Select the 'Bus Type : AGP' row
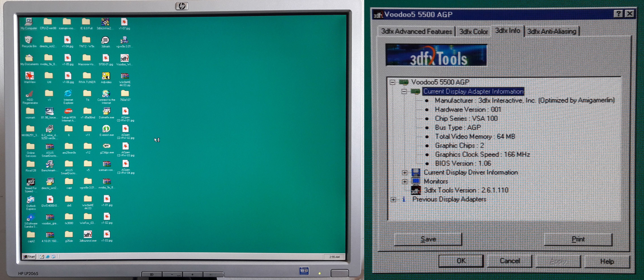The height and width of the screenshot is (280, 644). 458,127
